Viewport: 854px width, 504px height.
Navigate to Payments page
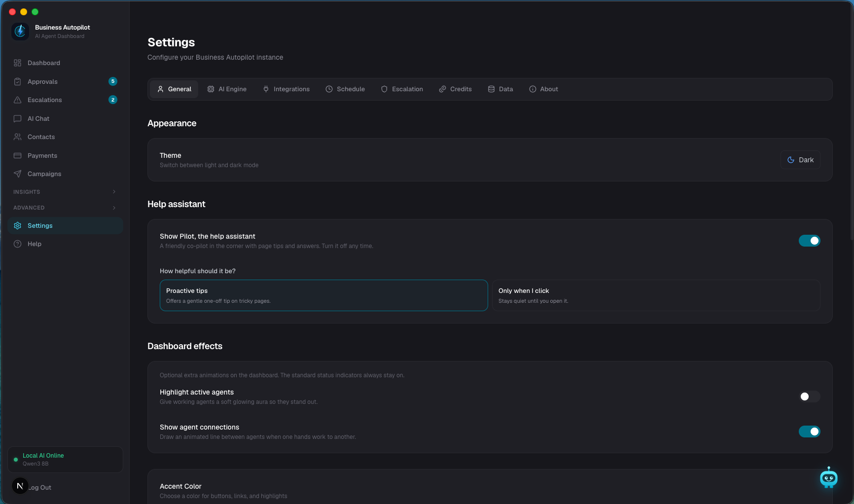[65, 156]
